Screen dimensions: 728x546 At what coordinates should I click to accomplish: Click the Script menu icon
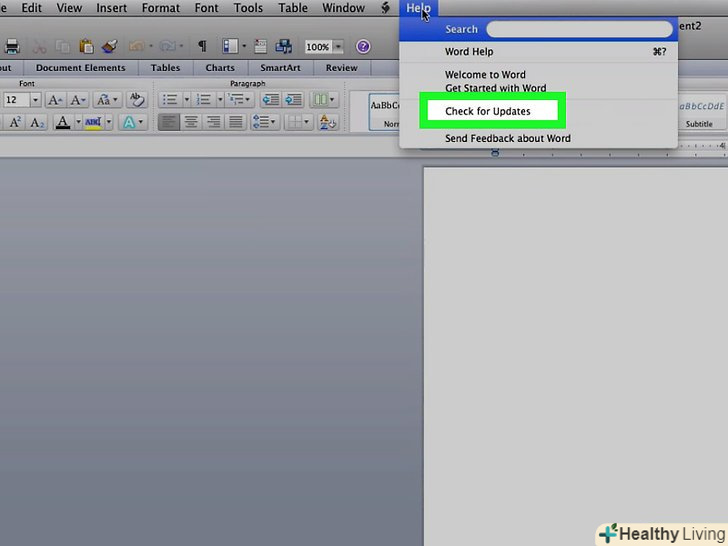pyautogui.click(x=385, y=8)
